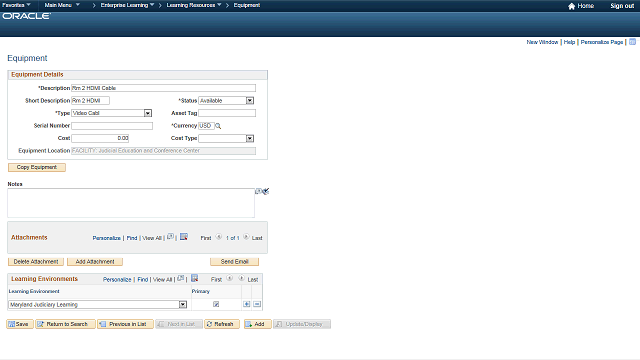Delete Learning Environment row with minus icon
The width and height of the screenshot is (640, 360).
(x=257, y=304)
